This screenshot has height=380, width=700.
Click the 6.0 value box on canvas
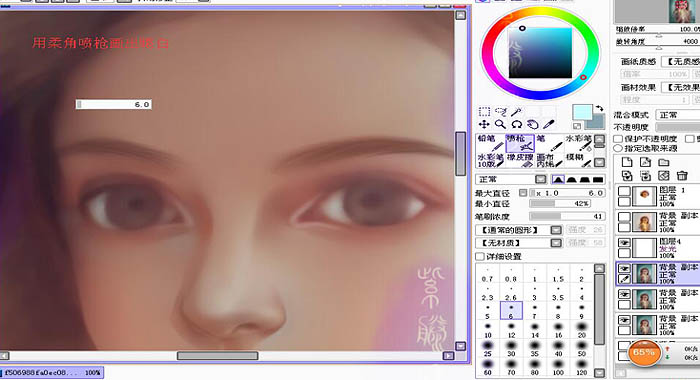tap(113, 104)
